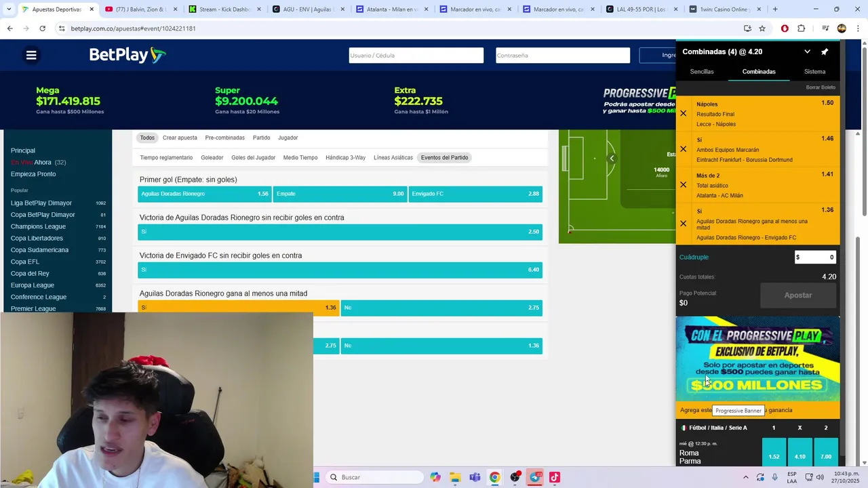The height and width of the screenshot is (488, 868).
Task: Bet Sí Aguilas win to nil 2.50
Action: click(340, 232)
